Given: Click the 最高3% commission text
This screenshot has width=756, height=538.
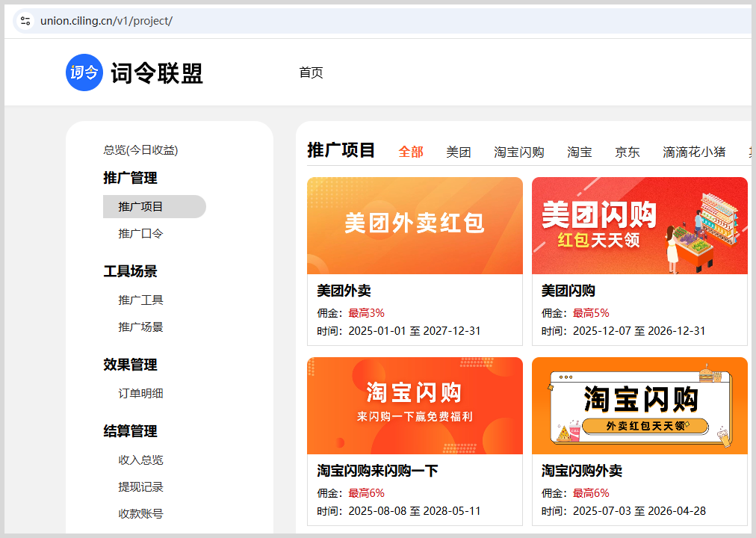Looking at the screenshot, I should point(367,313).
